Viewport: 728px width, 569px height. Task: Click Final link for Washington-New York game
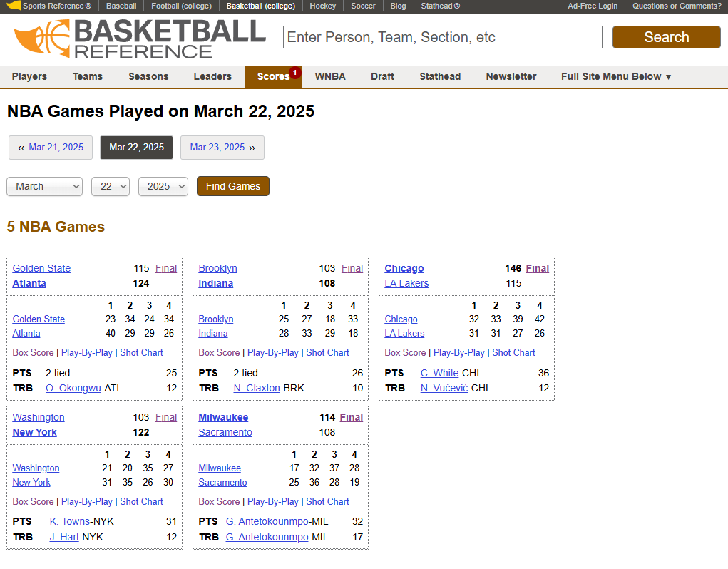coord(166,417)
